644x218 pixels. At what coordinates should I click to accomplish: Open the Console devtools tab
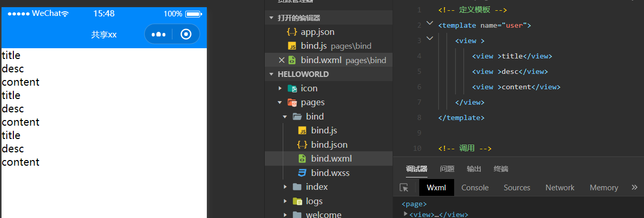(475, 188)
